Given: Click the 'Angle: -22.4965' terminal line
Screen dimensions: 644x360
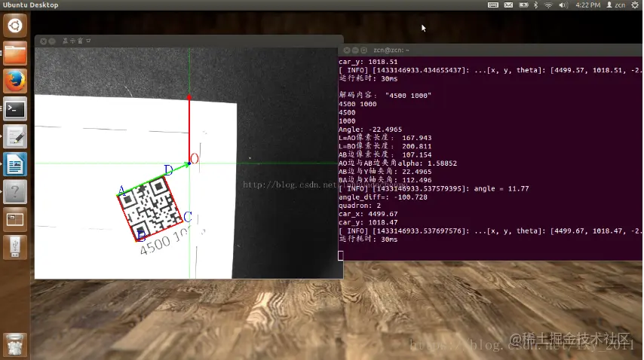Looking at the screenshot, I should pos(370,129).
